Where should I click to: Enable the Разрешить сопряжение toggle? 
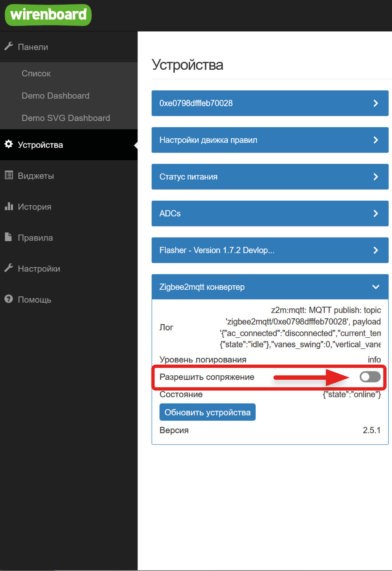pyautogui.click(x=370, y=377)
